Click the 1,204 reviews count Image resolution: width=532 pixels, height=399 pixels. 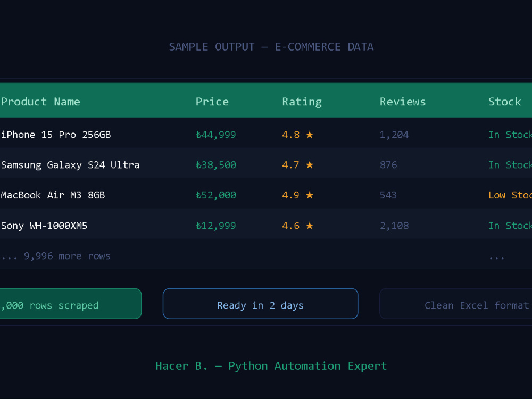394,135
